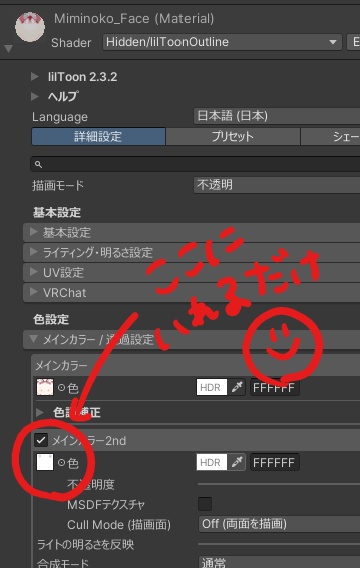Open the 合成モード dropdown showing 通常
The height and width of the screenshot is (568, 360).
click(x=279, y=563)
